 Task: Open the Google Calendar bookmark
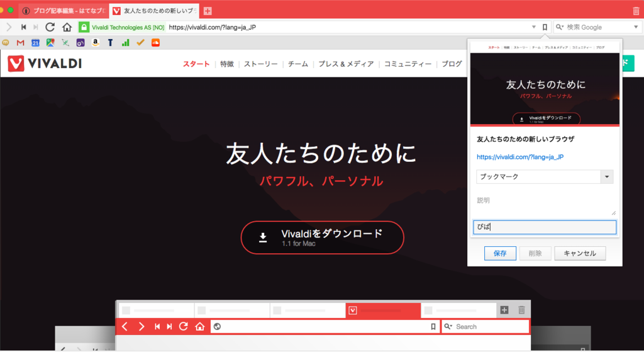click(x=35, y=42)
